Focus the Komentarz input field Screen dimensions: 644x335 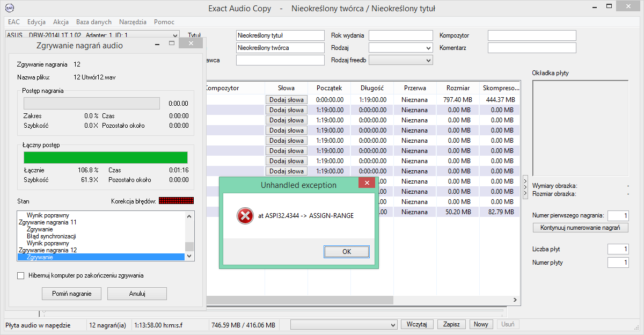[x=532, y=48]
